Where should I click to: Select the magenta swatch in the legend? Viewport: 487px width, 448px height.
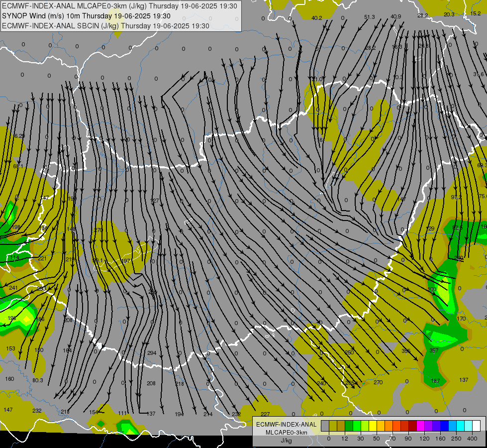point(420,426)
